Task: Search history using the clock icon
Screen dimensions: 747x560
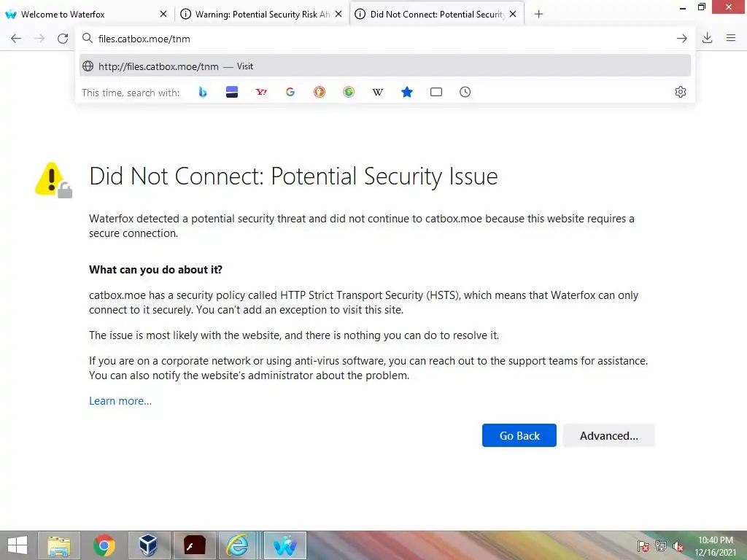Action: [465, 92]
